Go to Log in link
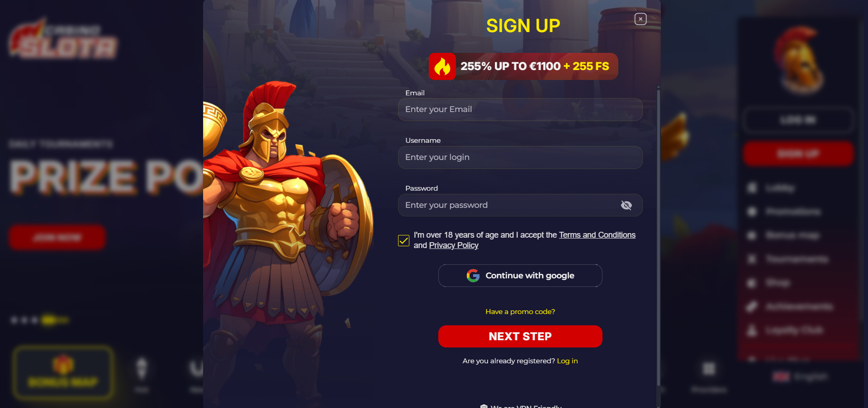 click(x=567, y=361)
